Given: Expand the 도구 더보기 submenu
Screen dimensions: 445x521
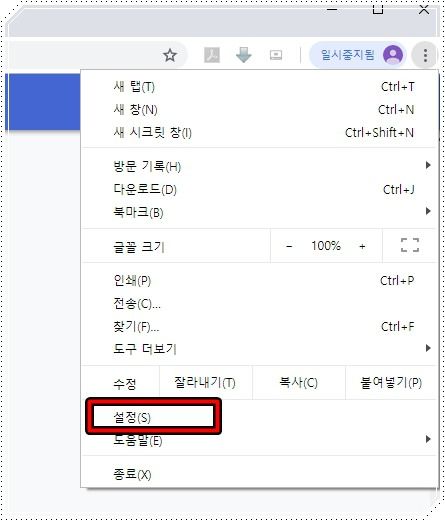Looking at the screenshot, I should point(259,349).
